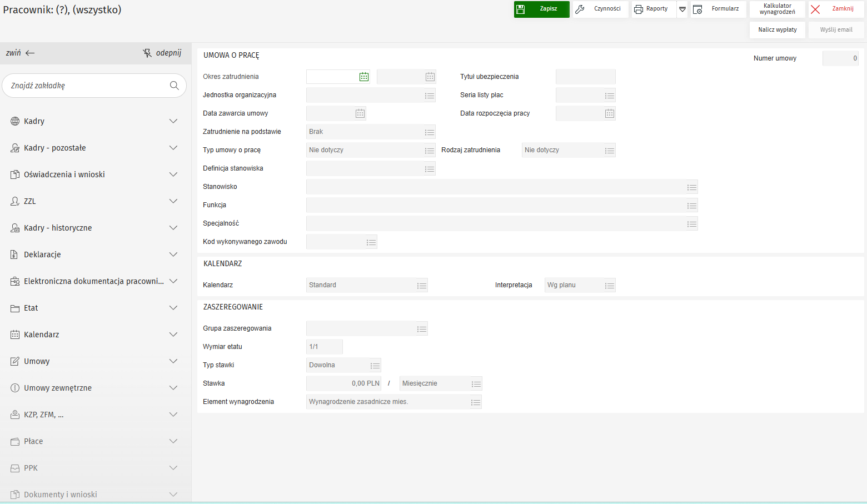This screenshot has height=504, width=867.
Task: Open Kalkulator wynagrodzeń
Action: point(777,9)
